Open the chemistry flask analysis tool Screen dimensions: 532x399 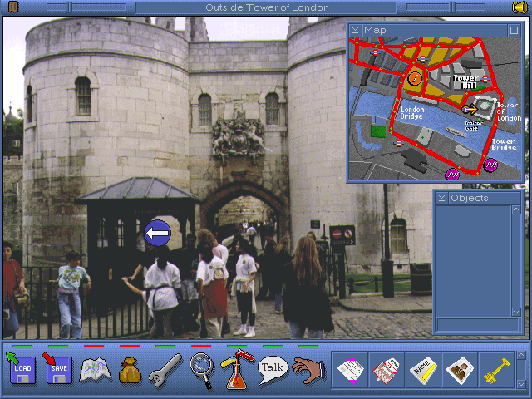[237, 369]
